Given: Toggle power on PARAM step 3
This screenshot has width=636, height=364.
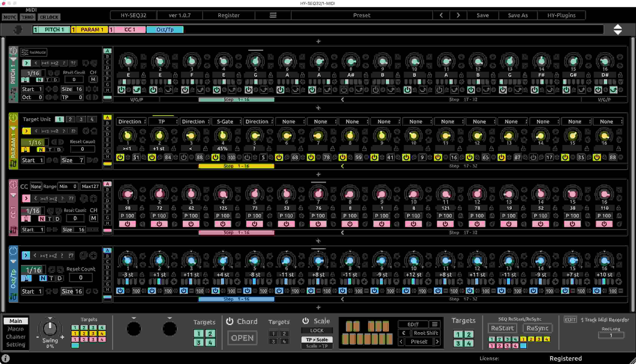Looking at the screenshot, I should click(184, 157).
